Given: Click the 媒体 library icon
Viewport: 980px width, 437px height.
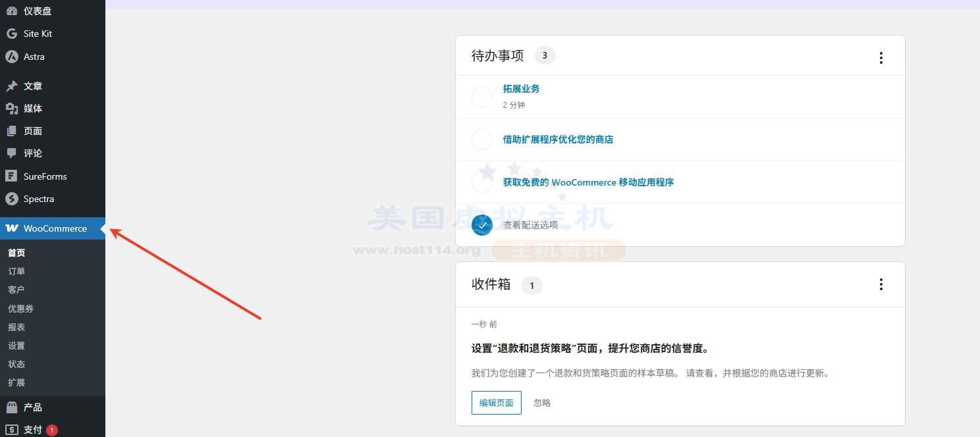Looking at the screenshot, I should tap(11, 108).
